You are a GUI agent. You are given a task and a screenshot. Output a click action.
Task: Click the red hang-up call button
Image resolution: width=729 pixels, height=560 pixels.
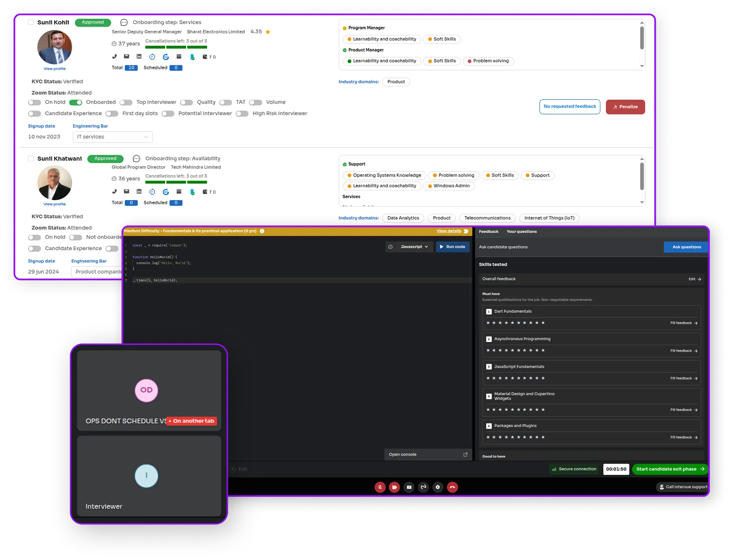click(452, 487)
